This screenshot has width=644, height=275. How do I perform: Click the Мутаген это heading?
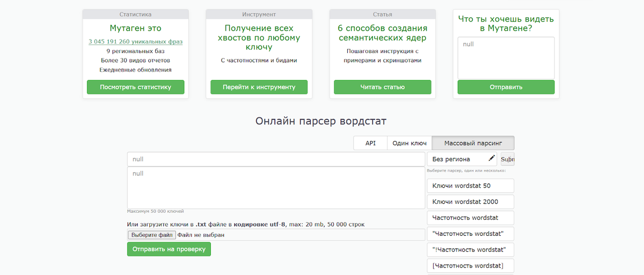click(x=136, y=28)
